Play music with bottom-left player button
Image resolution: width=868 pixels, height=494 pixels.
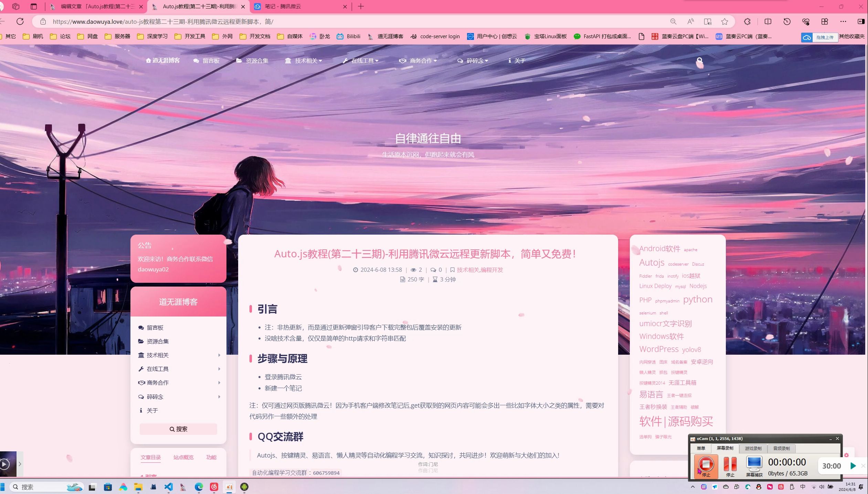tap(4, 464)
